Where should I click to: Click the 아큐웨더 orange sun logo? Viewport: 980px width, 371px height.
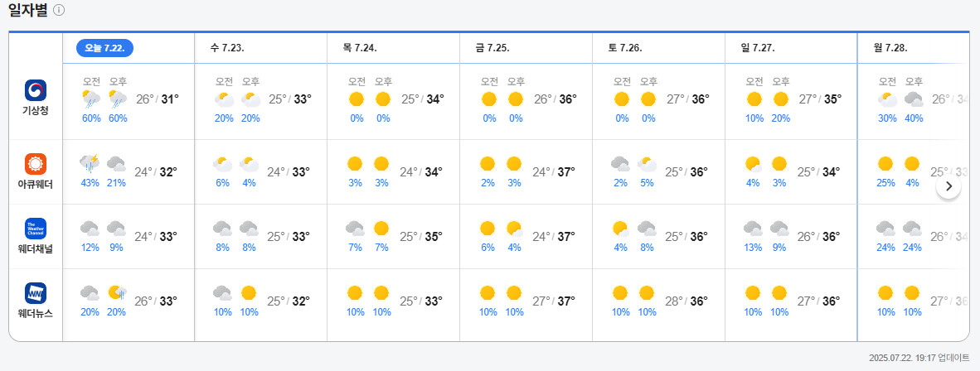pyautogui.click(x=35, y=163)
